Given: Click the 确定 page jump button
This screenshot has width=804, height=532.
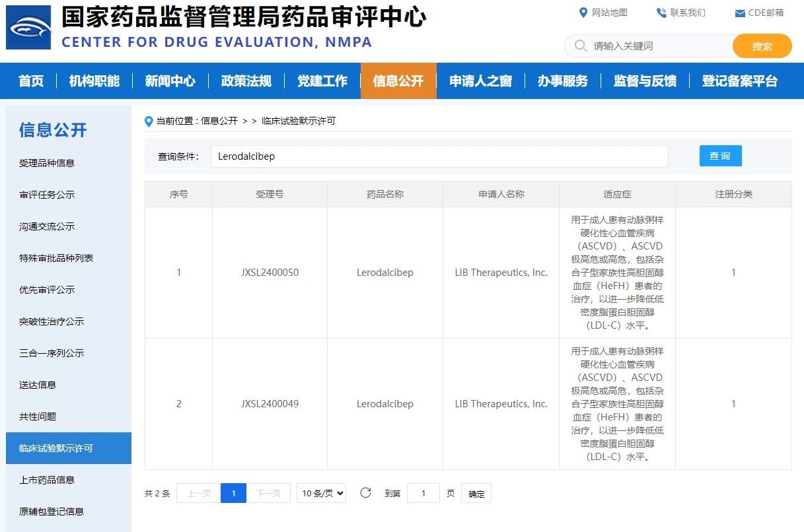Looking at the screenshot, I should coord(476,494).
